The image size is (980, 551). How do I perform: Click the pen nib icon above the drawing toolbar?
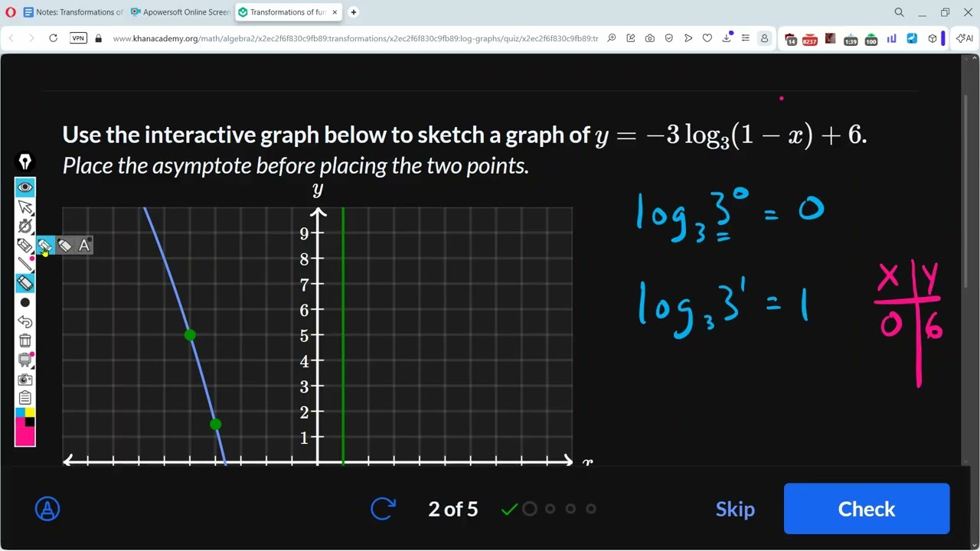point(25,162)
